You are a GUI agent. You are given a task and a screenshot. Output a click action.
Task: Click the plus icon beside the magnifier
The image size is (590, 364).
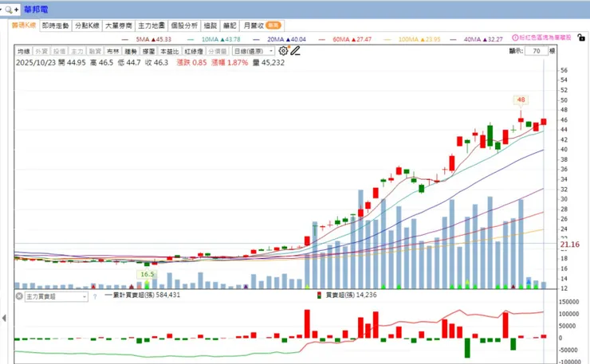pyautogui.click(x=16, y=10)
